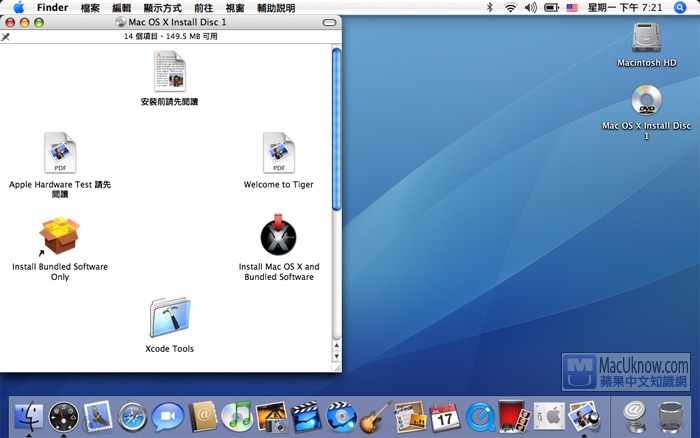Open Spotlight search
The image size is (700, 438).
pos(680,8)
